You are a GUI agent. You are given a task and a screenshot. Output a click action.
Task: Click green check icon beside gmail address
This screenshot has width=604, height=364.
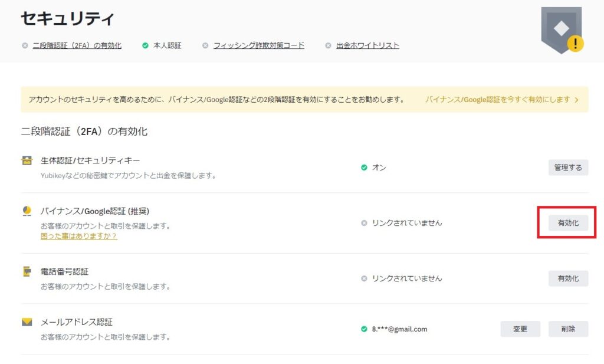click(364, 329)
